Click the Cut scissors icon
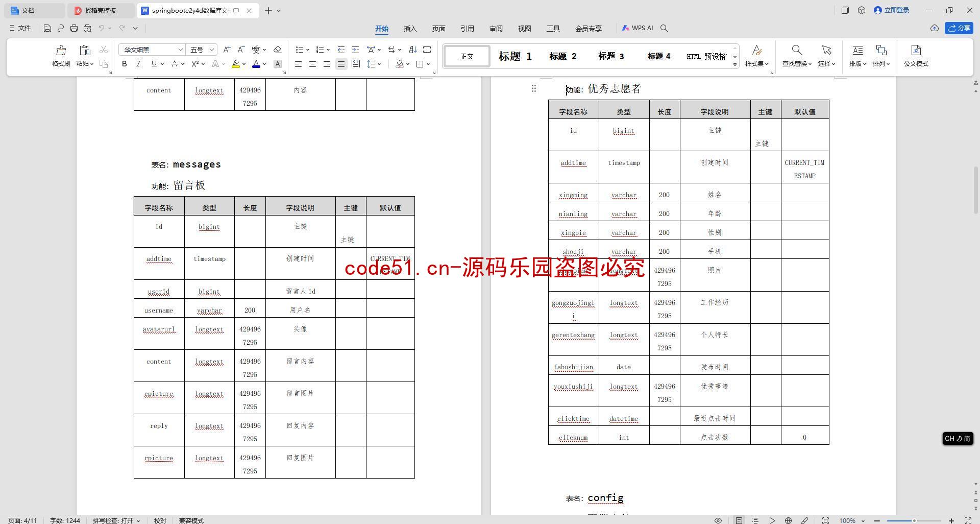The height and width of the screenshot is (524, 980). pyautogui.click(x=104, y=50)
